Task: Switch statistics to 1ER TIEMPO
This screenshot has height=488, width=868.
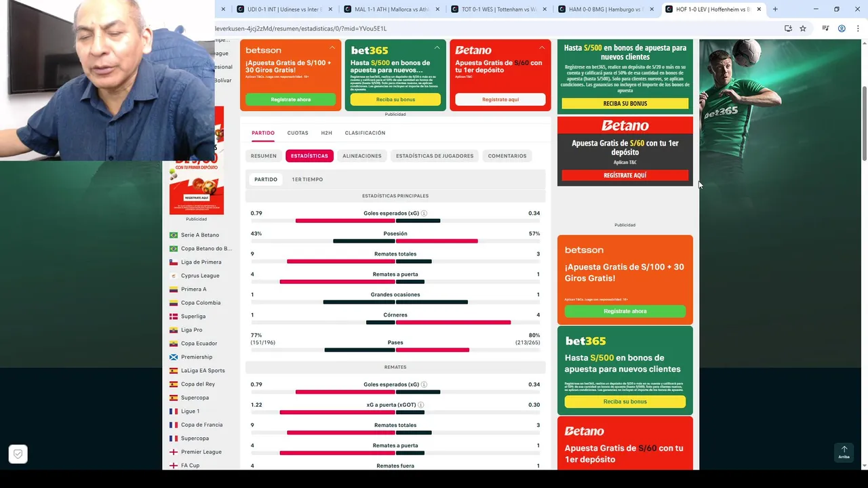Action: pyautogui.click(x=307, y=180)
